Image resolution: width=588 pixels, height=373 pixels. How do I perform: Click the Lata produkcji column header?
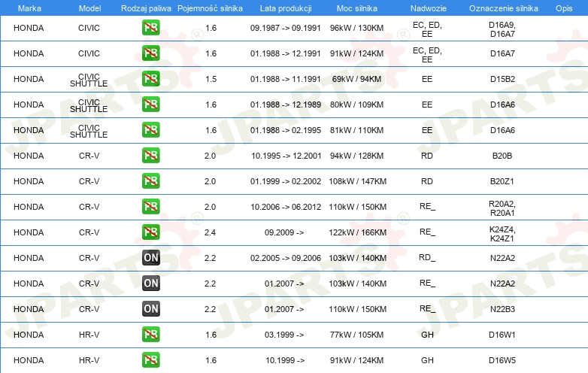[x=286, y=8]
